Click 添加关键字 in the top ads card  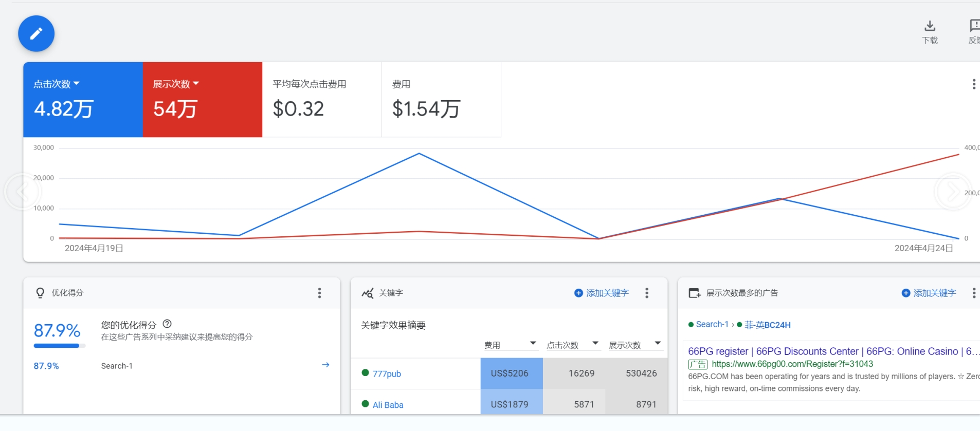coord(929,293)
